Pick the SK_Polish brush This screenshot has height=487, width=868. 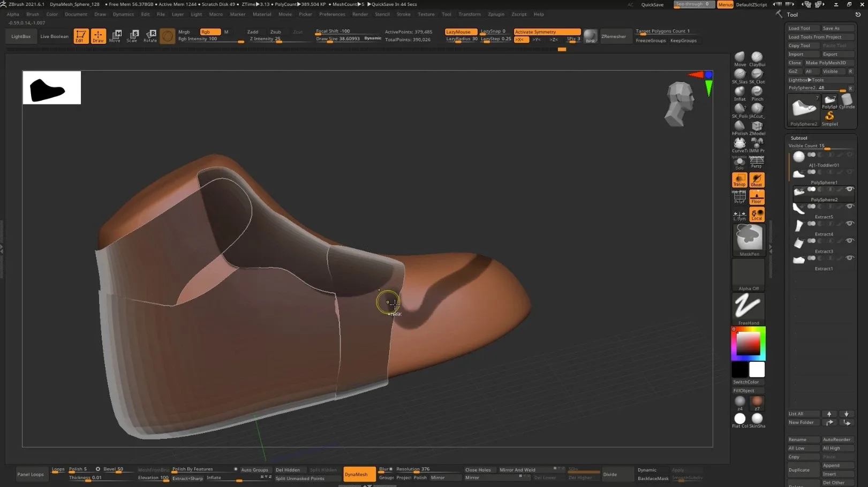coord(740,110)
